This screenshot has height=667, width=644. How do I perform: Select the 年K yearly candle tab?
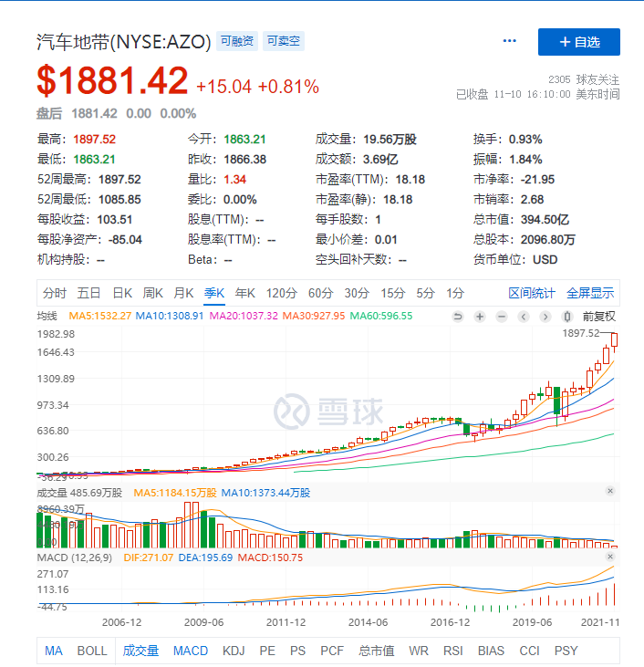(245, 293)
